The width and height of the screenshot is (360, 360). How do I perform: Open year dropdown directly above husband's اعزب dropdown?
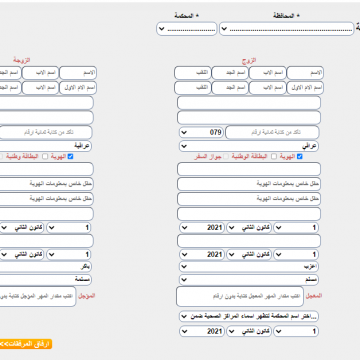point(202,254)
